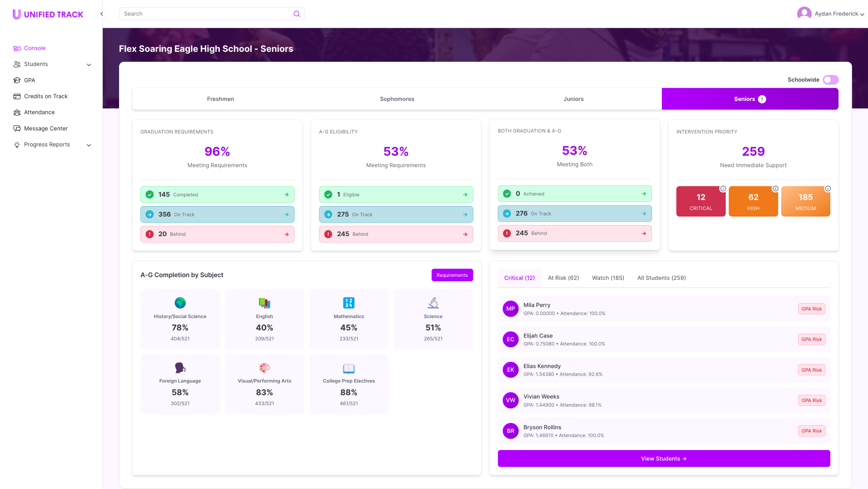Switch to the Juniors tab
The image size is (868, 489).
[x=573, y=99]
